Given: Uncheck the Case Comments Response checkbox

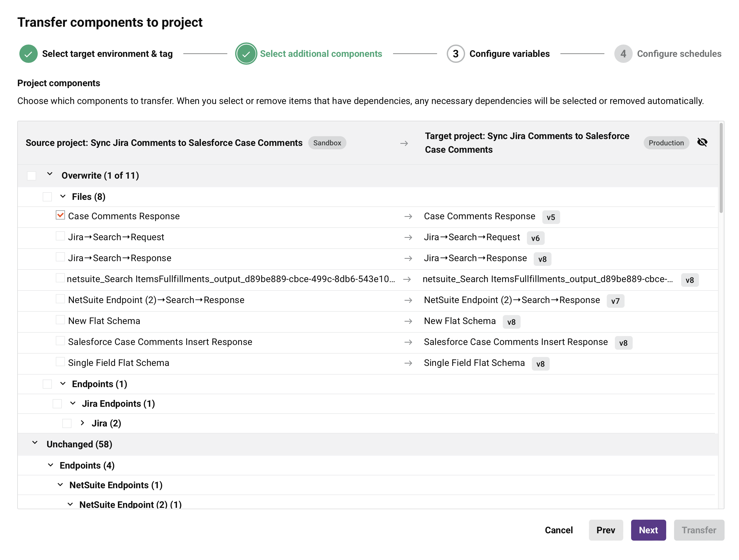Looking at the screenshot, I should pos(60,215).
